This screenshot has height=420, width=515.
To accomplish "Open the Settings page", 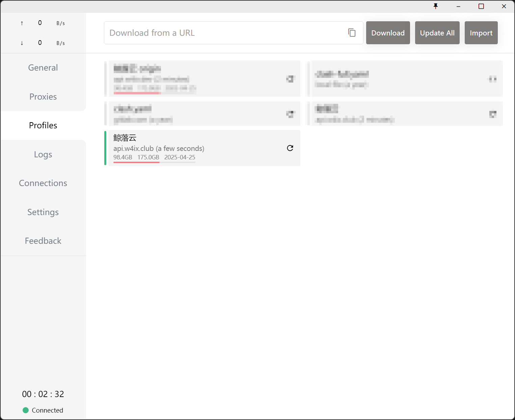I will (43, 212).
